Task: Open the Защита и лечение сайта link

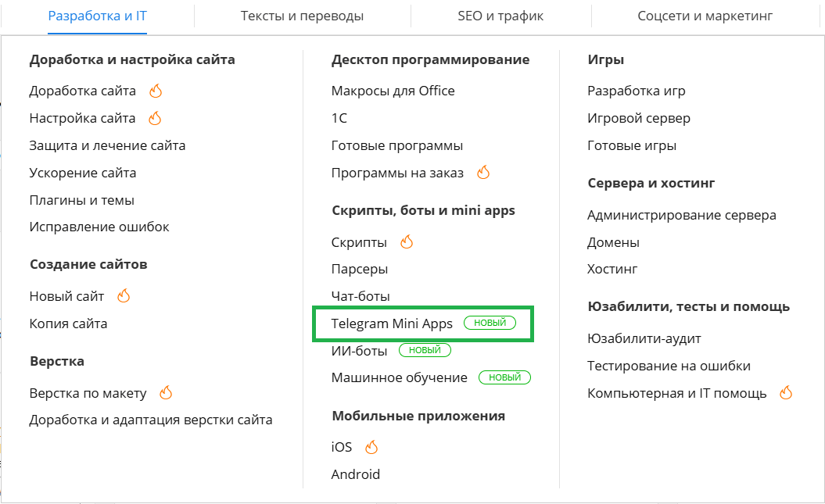Action: 107,145
